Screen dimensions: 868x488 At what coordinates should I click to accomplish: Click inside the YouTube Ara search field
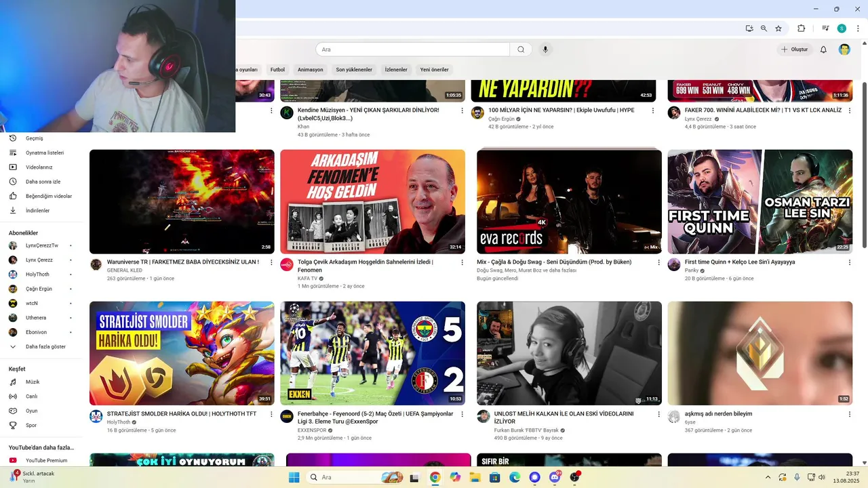(x=412, y=49)
